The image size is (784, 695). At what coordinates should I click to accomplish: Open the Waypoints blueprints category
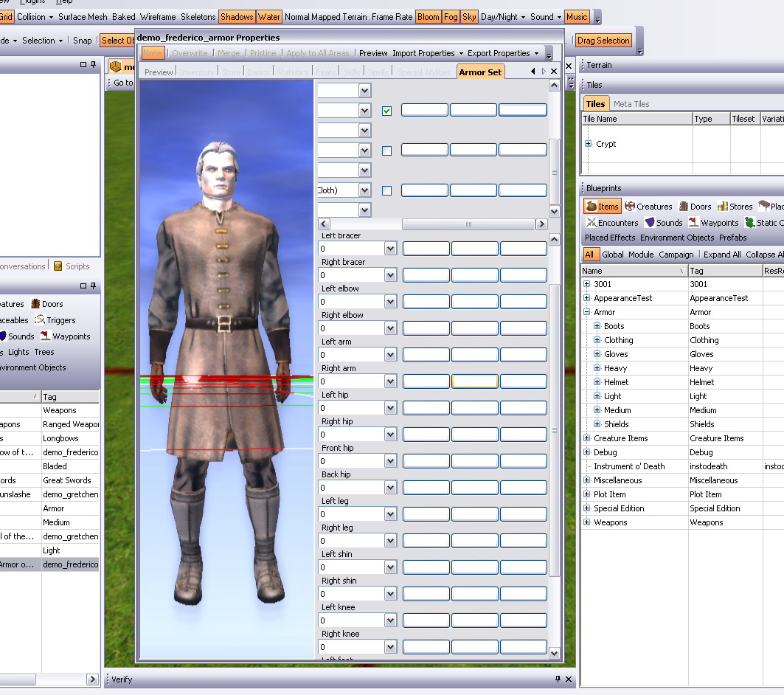pyautogui.click(x=714, y=223)
